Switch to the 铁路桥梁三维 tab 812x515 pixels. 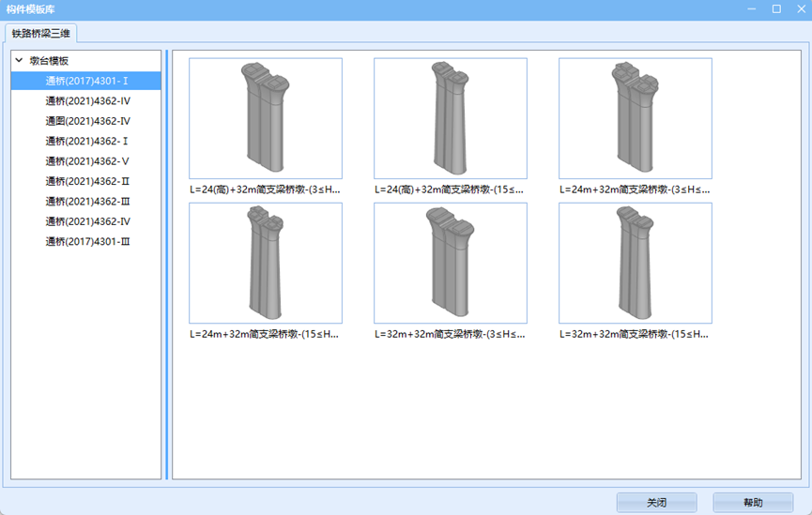(x=41, y=34)
